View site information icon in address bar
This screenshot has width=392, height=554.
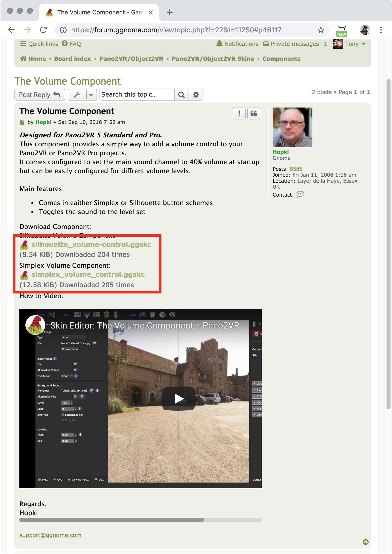click(x=63, y=30)
